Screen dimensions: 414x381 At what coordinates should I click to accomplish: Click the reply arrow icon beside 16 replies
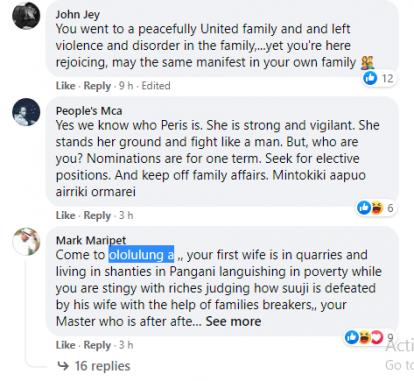click(x=63, y=366)
